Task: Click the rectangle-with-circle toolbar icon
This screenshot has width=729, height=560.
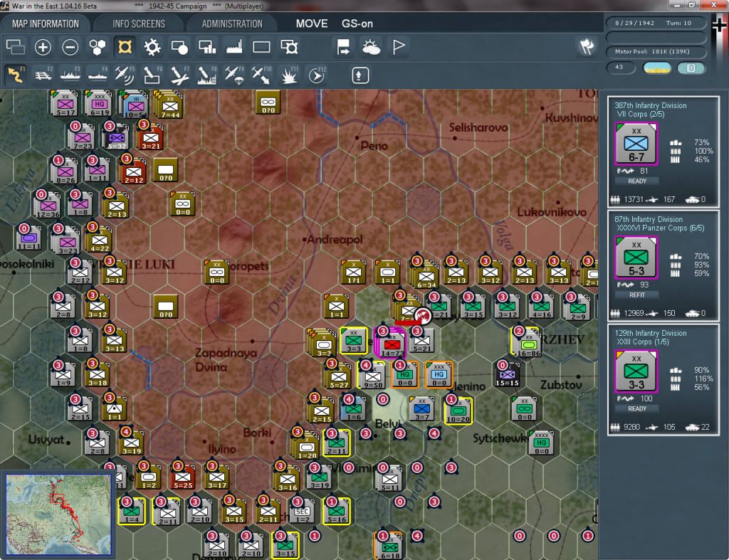Action: pyautogui.click(x=179, y=47)
